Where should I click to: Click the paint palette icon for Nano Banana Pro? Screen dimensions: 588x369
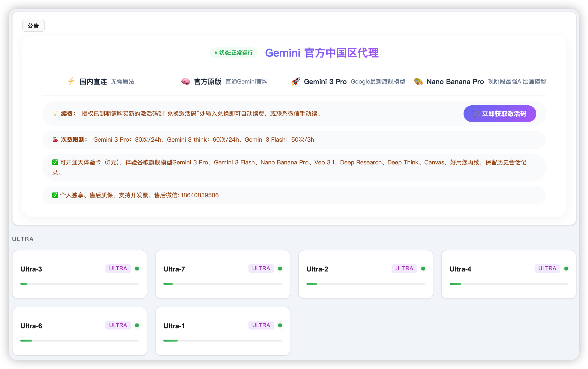click(x=418, y=81)
